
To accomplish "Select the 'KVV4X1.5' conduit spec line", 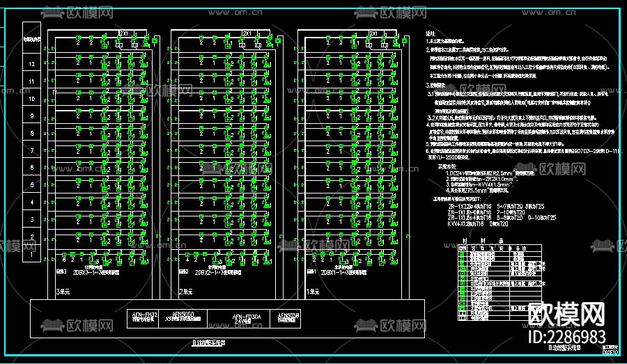I will (x=478, y=224).
